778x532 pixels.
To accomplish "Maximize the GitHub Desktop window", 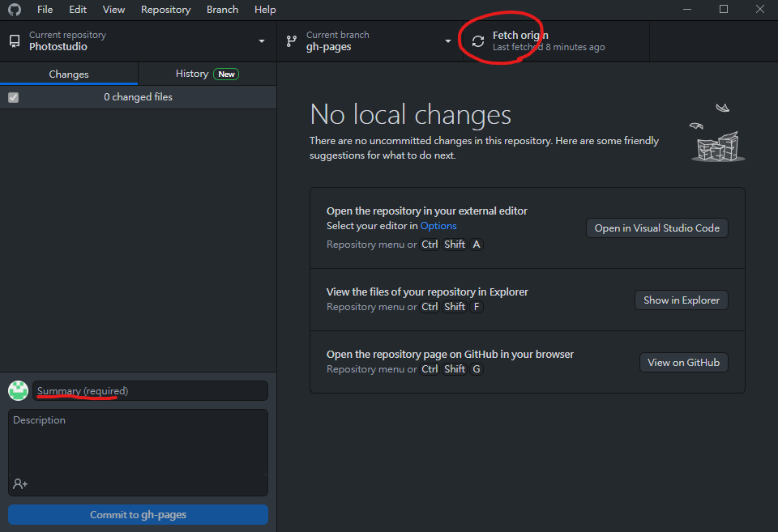I will 724,10.
